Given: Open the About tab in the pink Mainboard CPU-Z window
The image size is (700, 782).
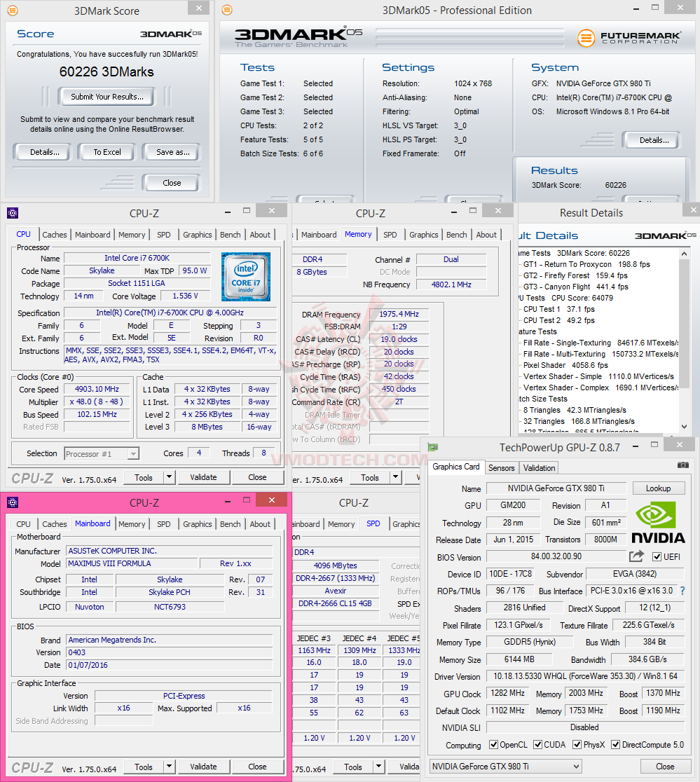Looking at the screenshot, I should coord(260,523).
